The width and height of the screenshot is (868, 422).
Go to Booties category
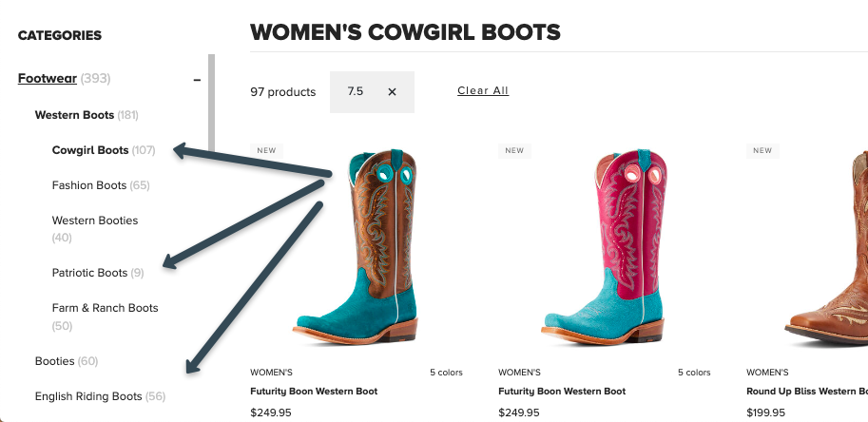pos(54,361)
